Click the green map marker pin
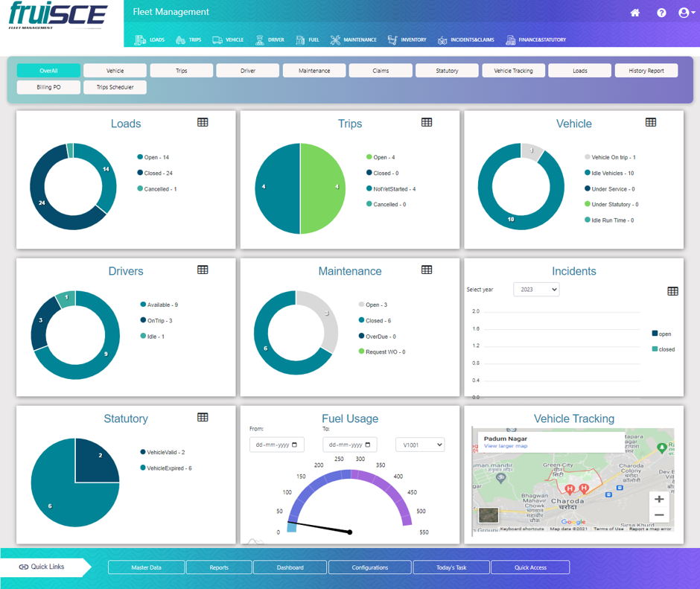The height and width of the screenshot is (589, 700). tap(662, 448)
